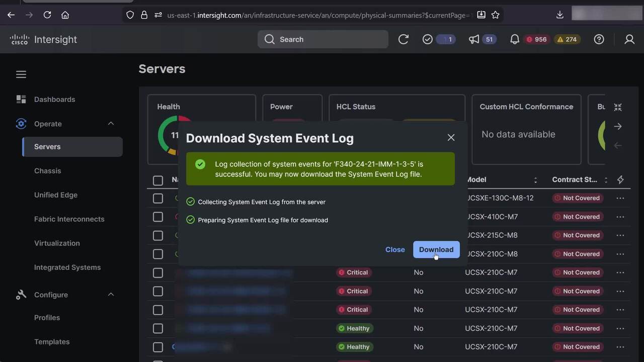Viewport: 644px width, 362px height.
Task: Collapse the Operate section in the sidebar
Action: pyautogui.click(x=111, y=124)
